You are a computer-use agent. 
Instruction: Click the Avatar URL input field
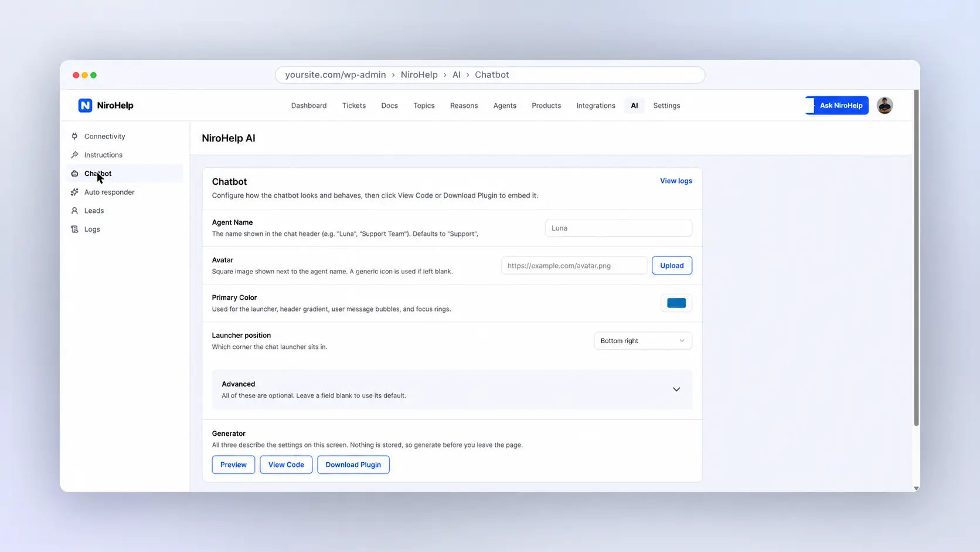click(574, 266)
